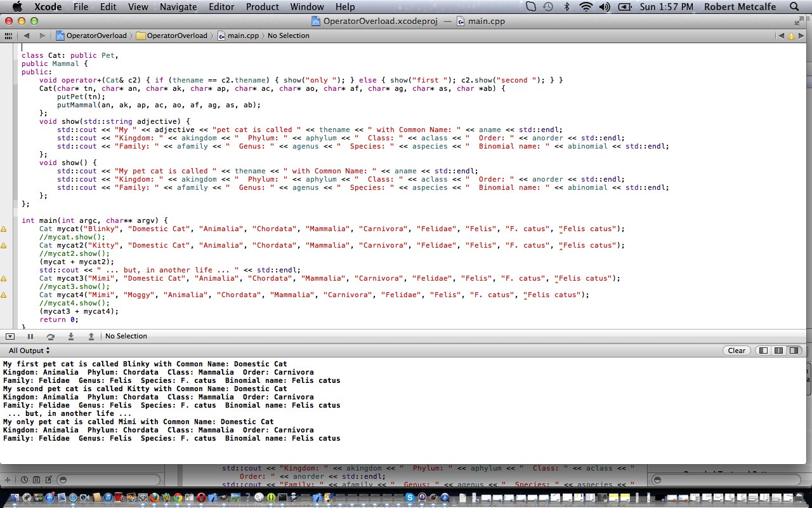
Task: Open the Product menu
Action: (x=262, y=7)
